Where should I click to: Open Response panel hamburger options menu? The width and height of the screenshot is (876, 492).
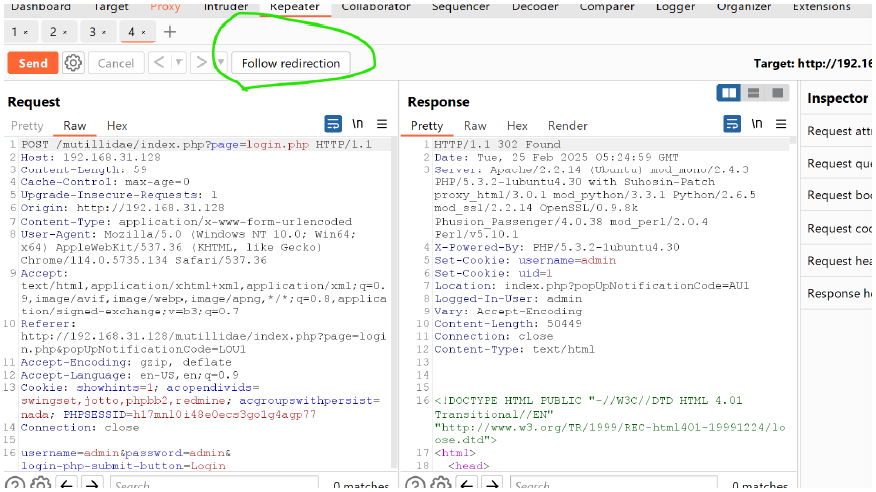coord(781,123)
